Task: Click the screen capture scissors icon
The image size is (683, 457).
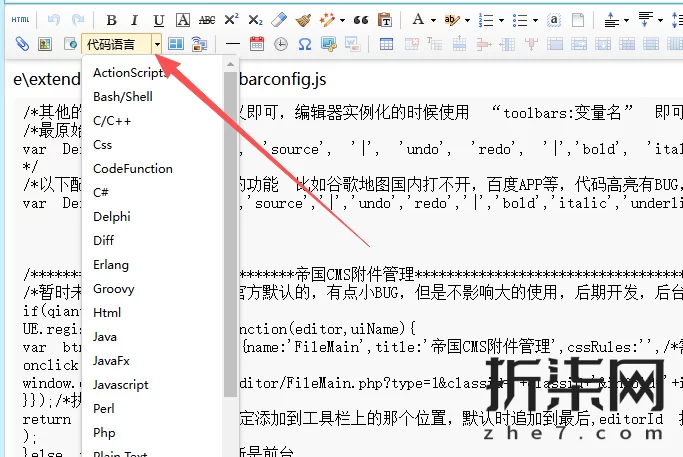Action: (329, 44)
